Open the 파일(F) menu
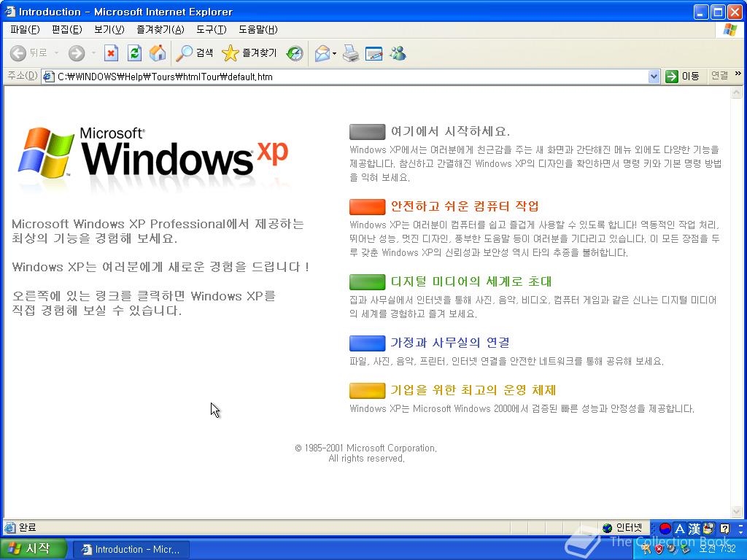Screen dimensions: 747x560 [25, 29]
